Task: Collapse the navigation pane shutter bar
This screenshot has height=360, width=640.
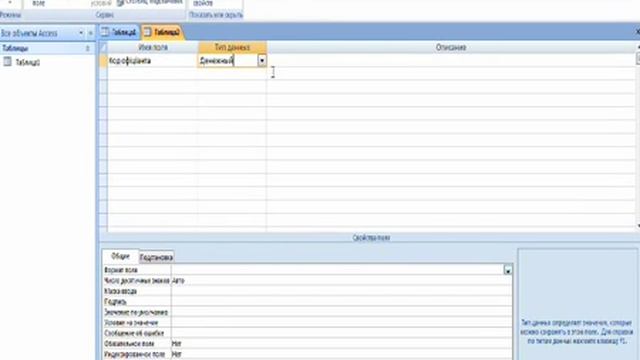Action: click(x=91, y=33)
